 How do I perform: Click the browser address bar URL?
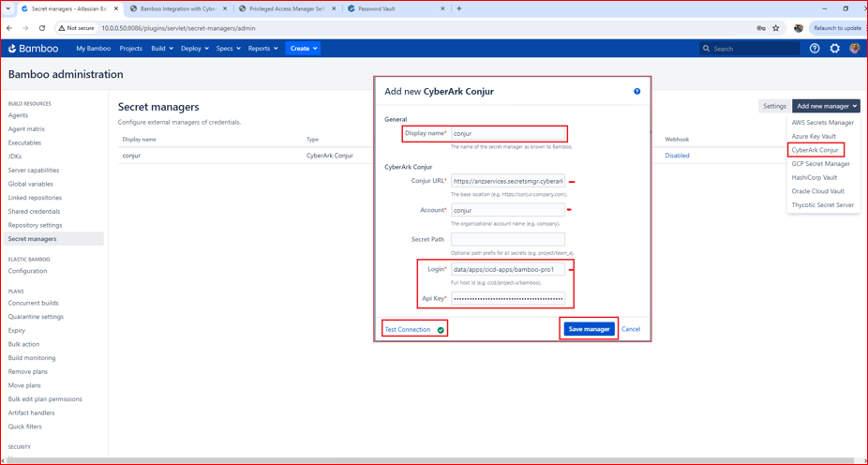pos(178,28)
